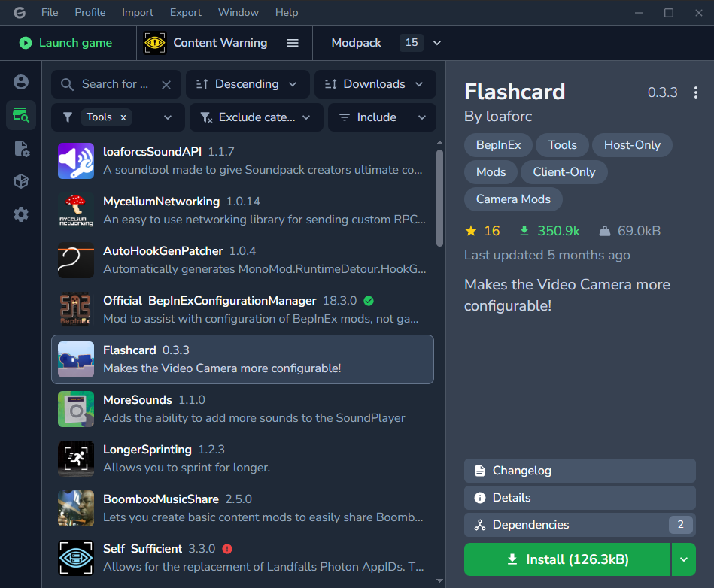Open the Profile menu
The height and width of the screenshot is (588, 714).
coord(90,12)
